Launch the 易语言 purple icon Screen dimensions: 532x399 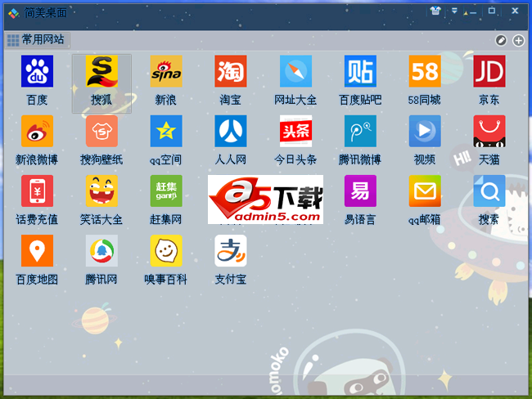[x=360, y=191]
